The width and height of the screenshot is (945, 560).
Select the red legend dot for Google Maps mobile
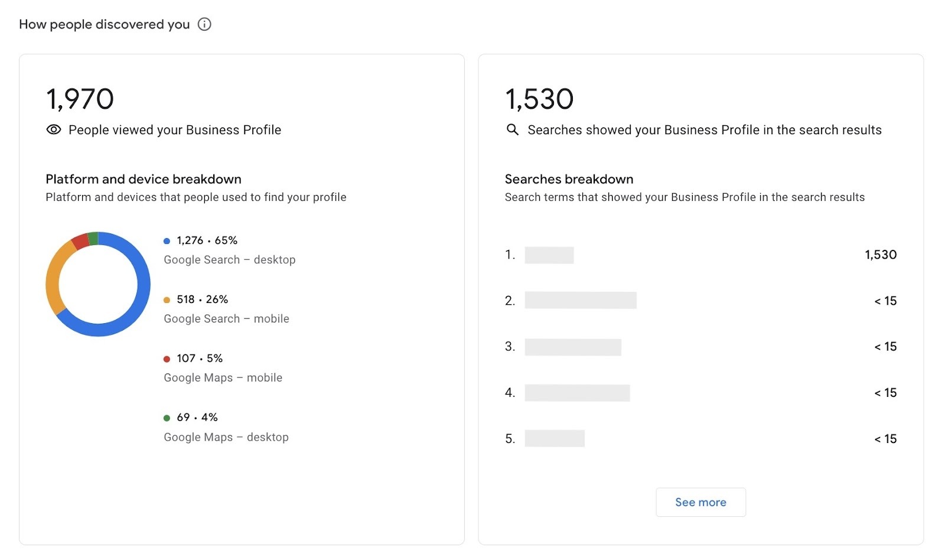pos(166,358)
